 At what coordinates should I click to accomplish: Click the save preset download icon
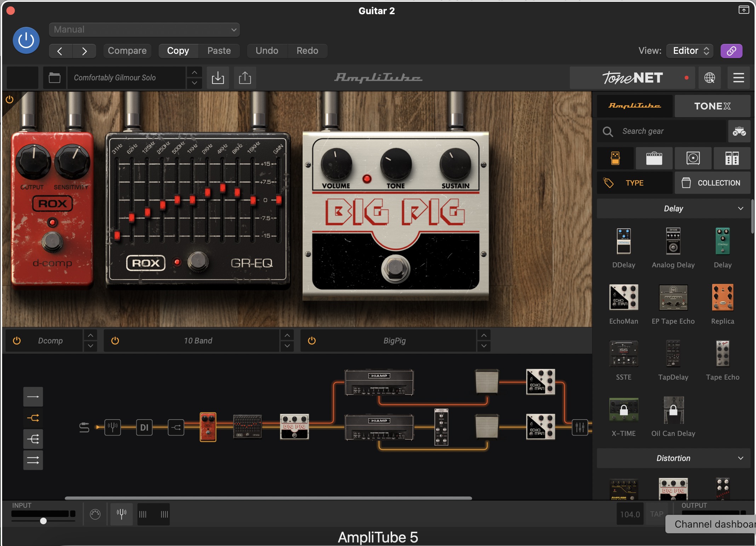pyautogui.click(x=218, y=78)
